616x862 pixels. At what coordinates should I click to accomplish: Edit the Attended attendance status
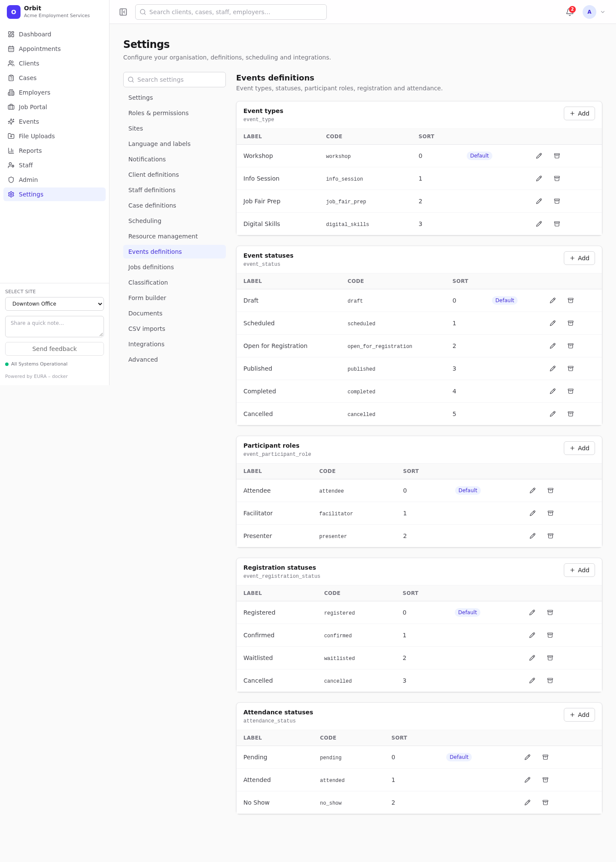[527, 780]
